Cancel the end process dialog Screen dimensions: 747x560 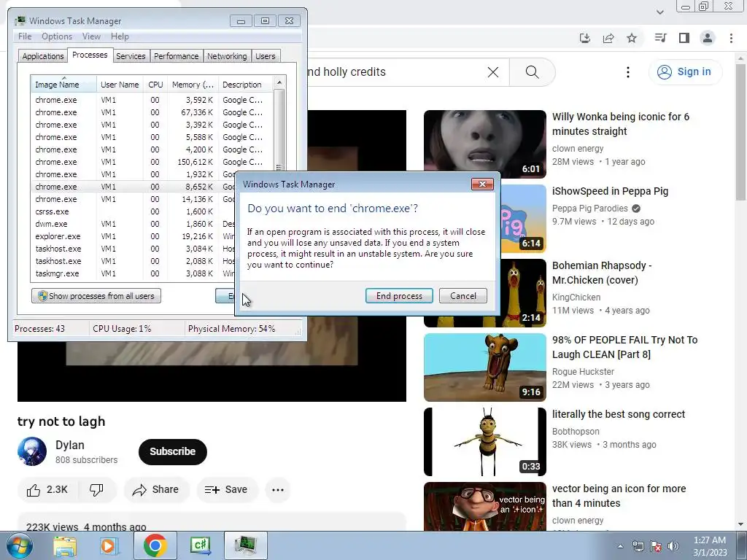(463, 296)
